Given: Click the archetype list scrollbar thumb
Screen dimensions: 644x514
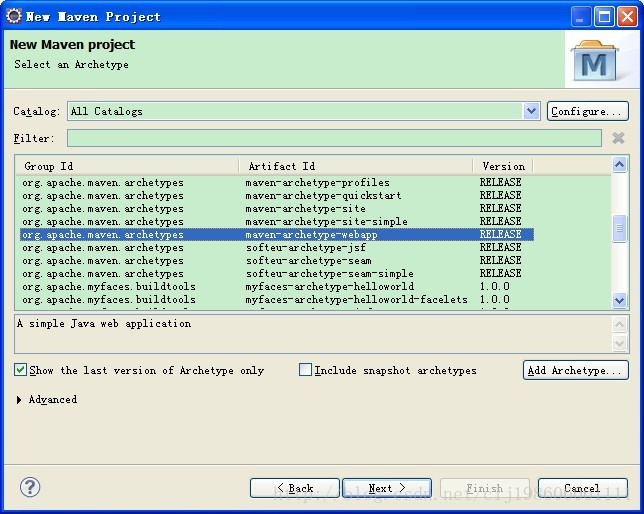Looking at the screenshot, I should point(619,228).
